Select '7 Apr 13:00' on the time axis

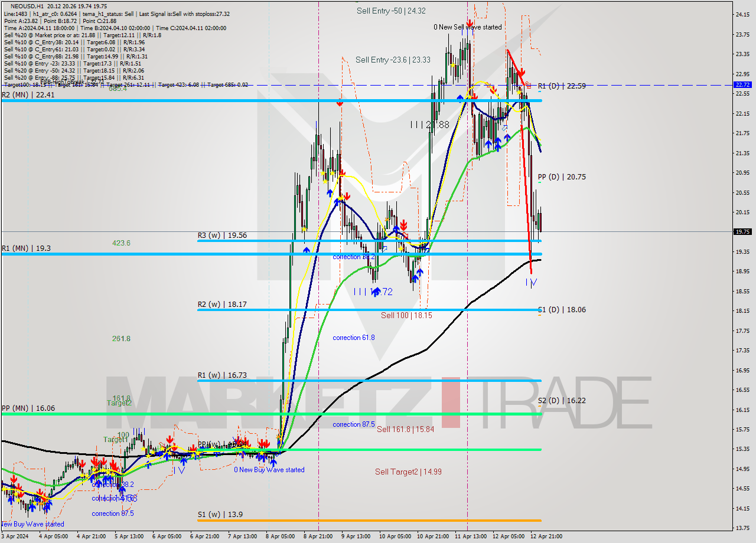click(242, 537)
